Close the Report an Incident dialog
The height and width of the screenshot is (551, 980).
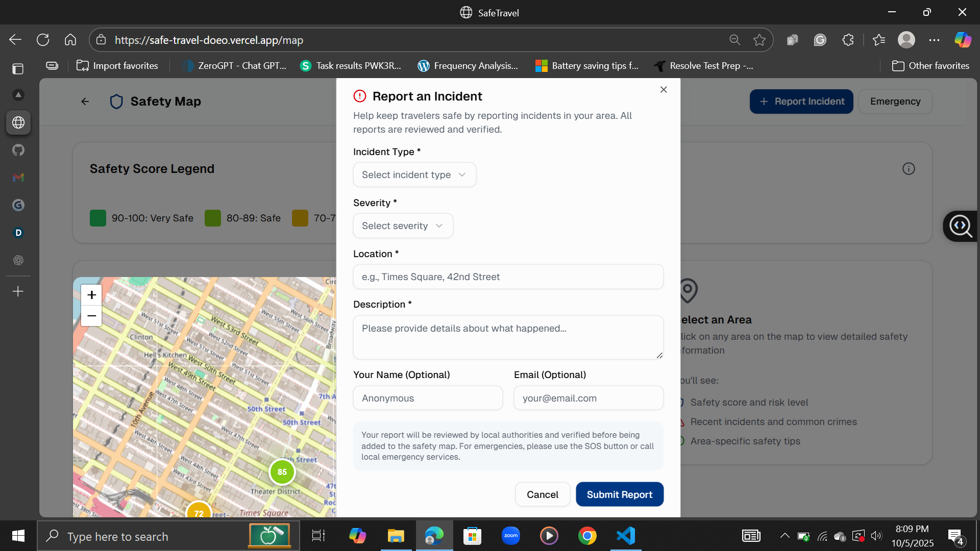coord(664,90)
